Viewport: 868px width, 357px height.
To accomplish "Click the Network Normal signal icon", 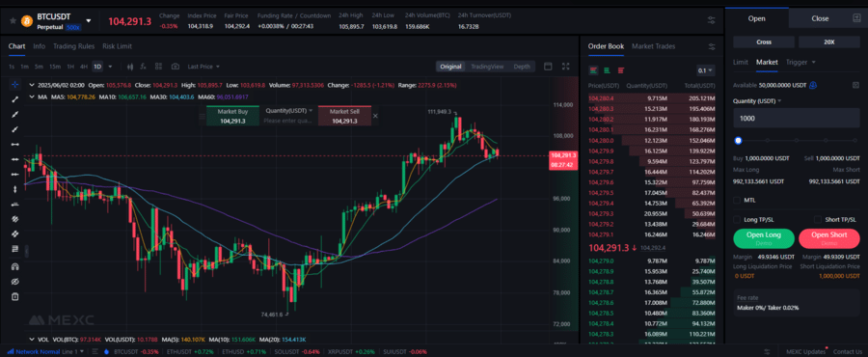I will 10,351.
